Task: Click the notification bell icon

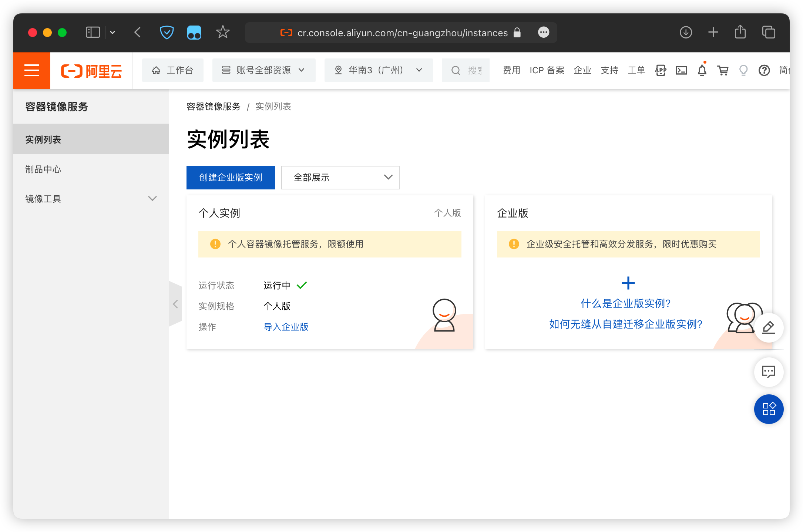Action: click(x=702, y=70)
